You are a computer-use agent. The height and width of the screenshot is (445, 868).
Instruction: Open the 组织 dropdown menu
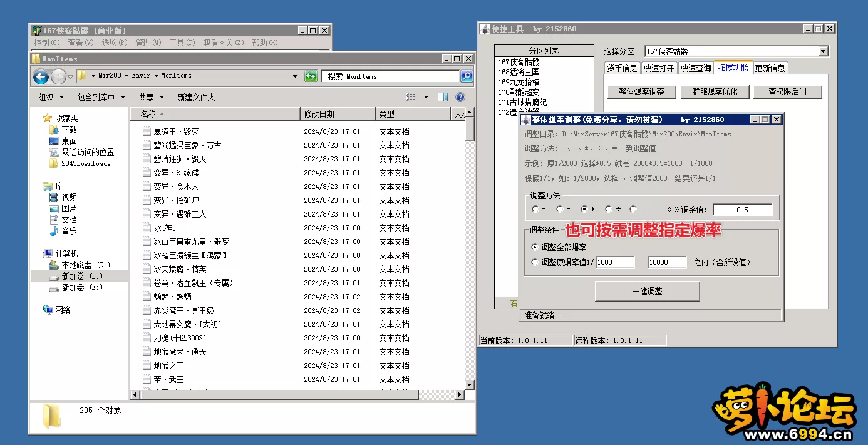(51, 97)
